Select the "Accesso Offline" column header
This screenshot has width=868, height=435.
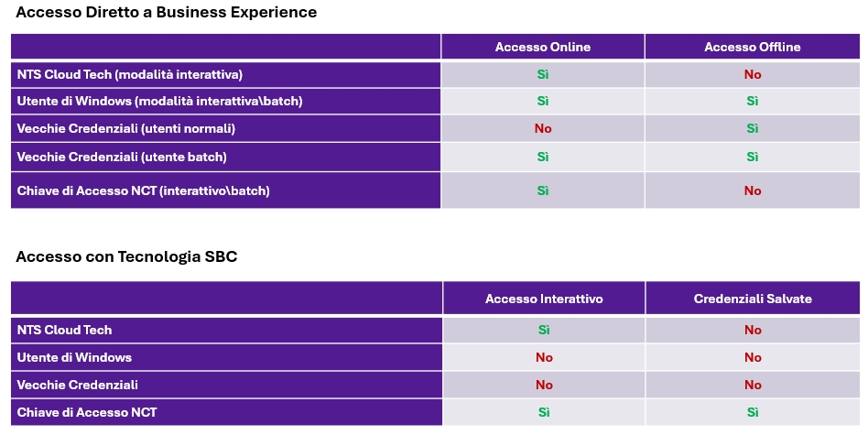752,47
